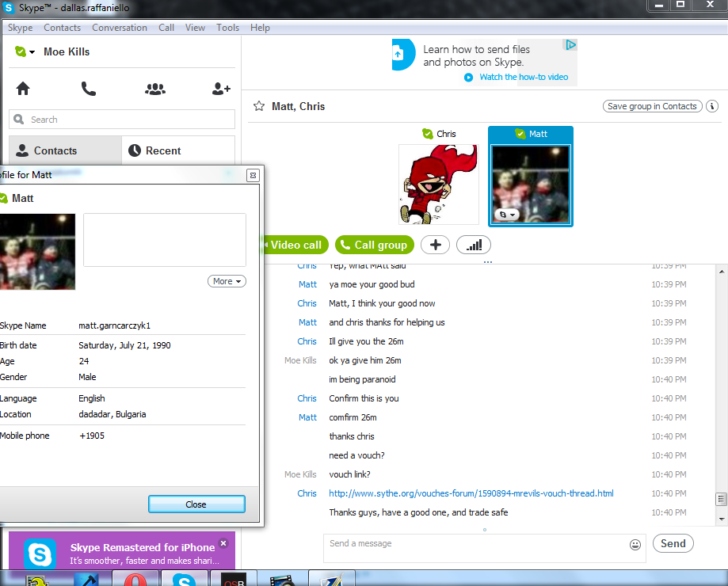Screen dimensions: 728x586
Task: Open Opera from the taskbar
Action: pos(135,579)
